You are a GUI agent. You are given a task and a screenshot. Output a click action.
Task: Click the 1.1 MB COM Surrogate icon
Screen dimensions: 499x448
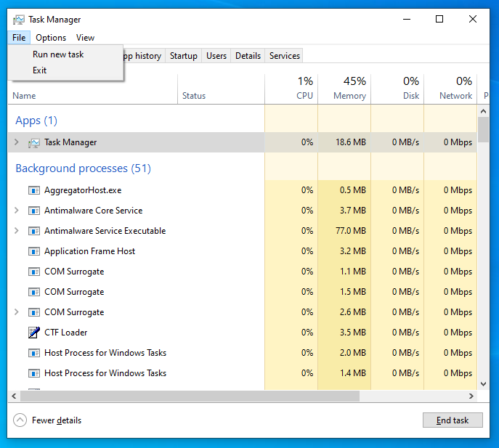(34, 272)
